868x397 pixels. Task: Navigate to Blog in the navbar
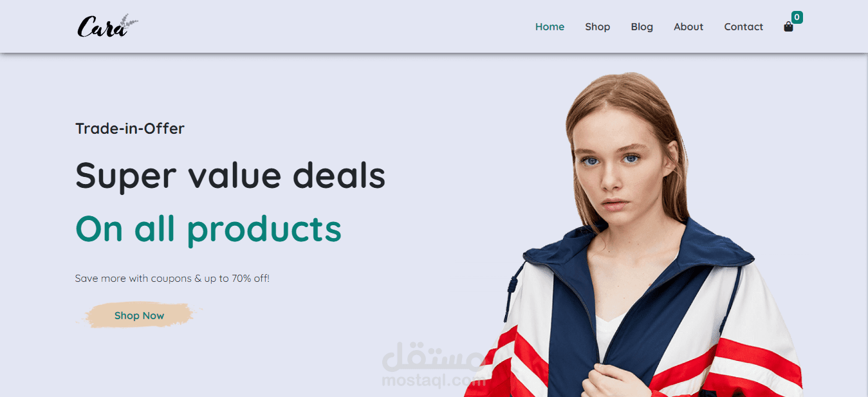tap(642, 27)
